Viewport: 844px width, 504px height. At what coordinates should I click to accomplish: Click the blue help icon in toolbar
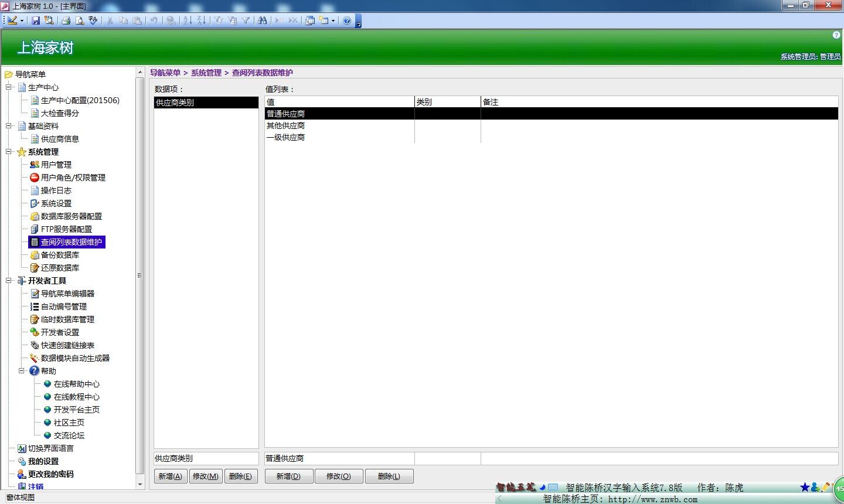(347, 21)
